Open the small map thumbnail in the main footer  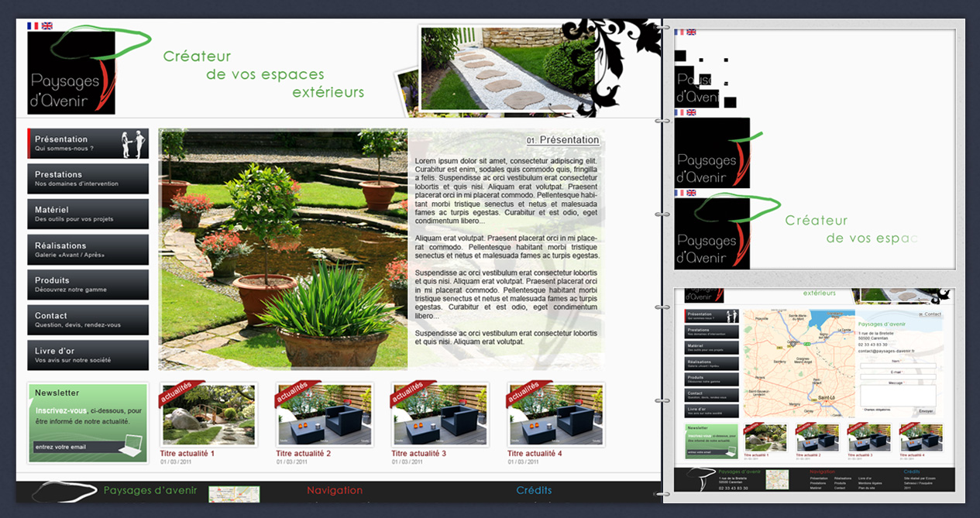click(233, 494)
